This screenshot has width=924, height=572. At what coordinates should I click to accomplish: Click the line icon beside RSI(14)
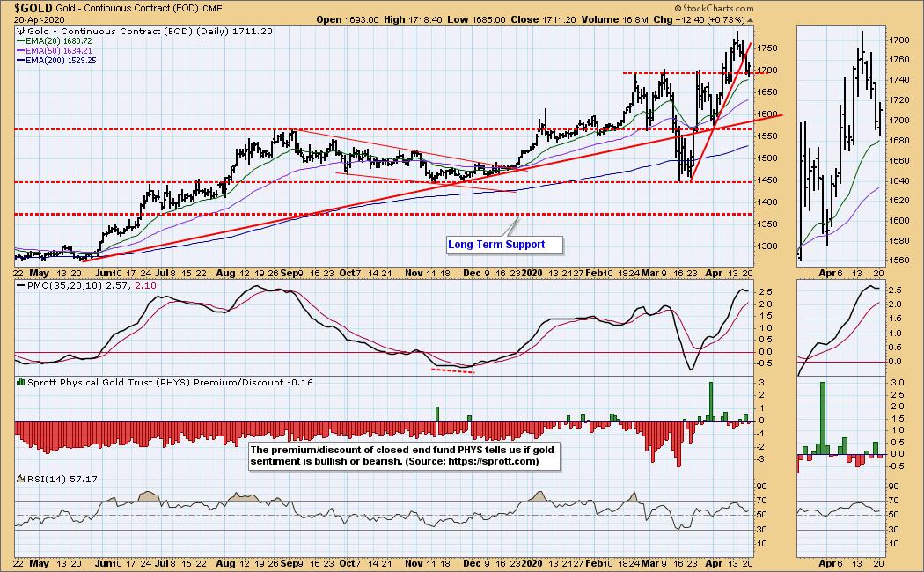(x=21, y=479)
